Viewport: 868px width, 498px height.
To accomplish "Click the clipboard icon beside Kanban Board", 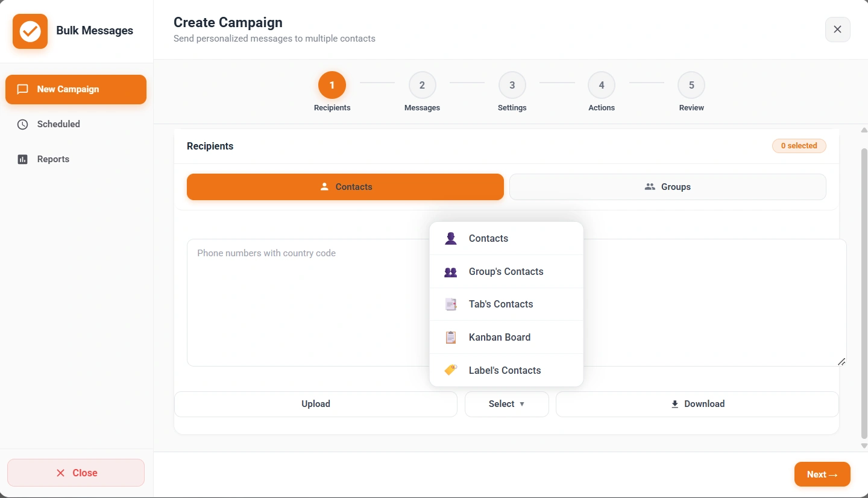I will point(451,338).
